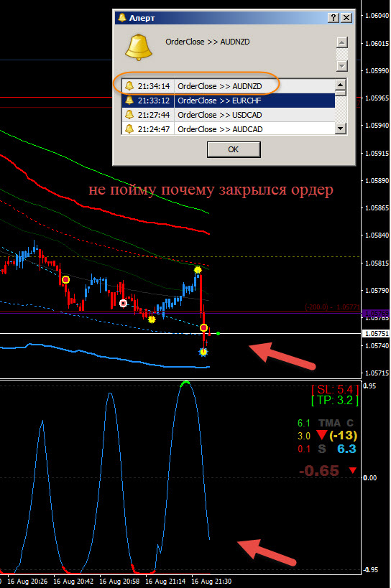Image resolution: width=391 pixels, height=588 pixels.
Task: Click the white-ringed circle marker mid-chart
Action: pos(123,303)
